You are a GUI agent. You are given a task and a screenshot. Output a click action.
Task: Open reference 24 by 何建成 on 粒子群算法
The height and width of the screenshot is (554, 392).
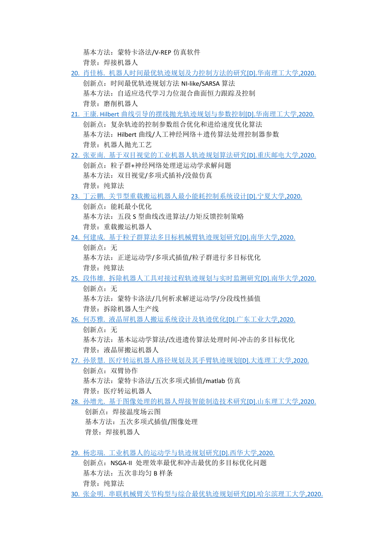pyautogui.click(x=183, y=237)
